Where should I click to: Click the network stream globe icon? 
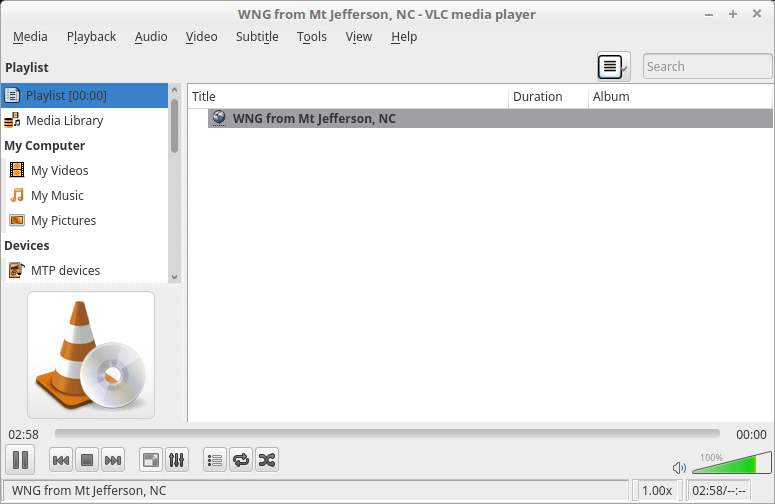tap(219, 118)
